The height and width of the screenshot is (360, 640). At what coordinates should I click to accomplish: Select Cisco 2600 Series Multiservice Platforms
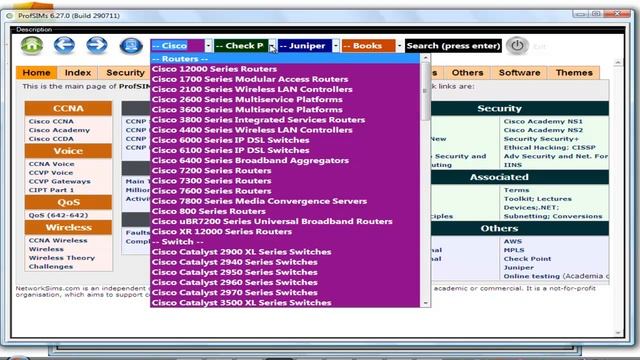(285, 100)
